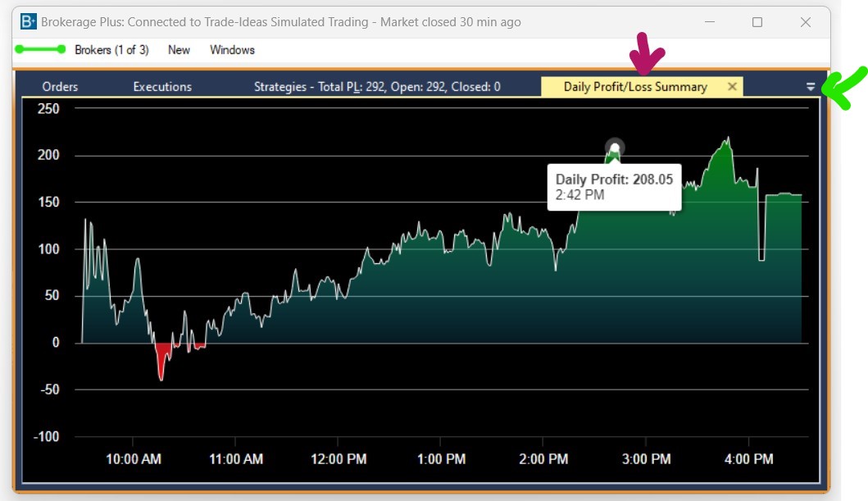Viewport: 868px width, 501px height.
Task: Switch to the Executions tab
Action: 162,87
